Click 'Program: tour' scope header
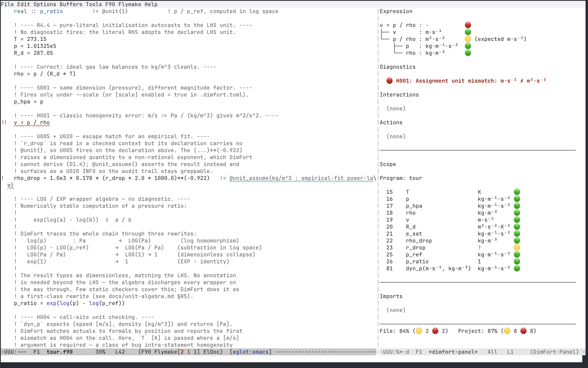This screenshot has width=588, height=368. [401, 178]
